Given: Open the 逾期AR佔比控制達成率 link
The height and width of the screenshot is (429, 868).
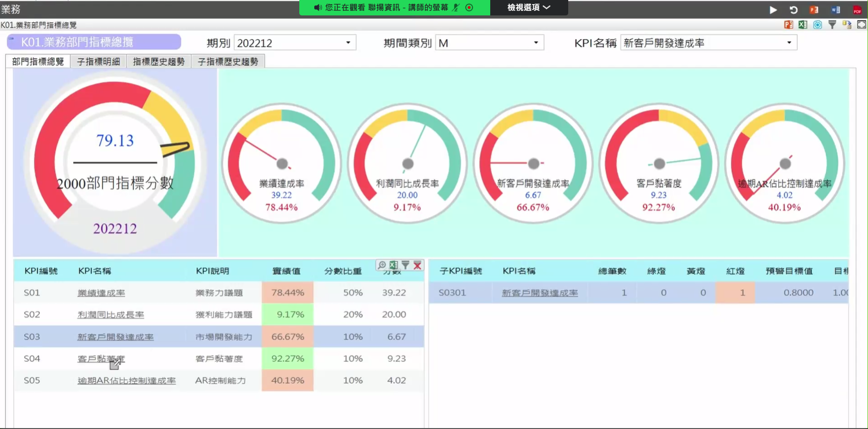Looking at the screenshot, I should (127, 380).
